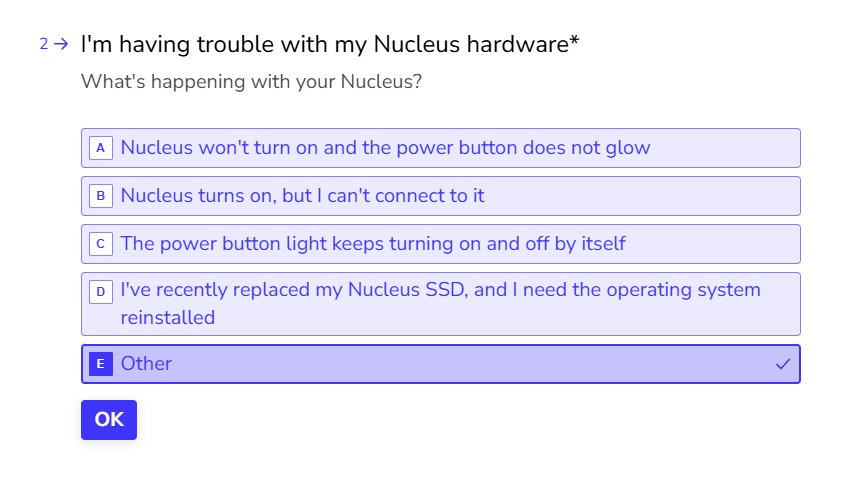Click the letter D key badge
Image resolution: width=857 pixels, height=492 pixels.
pyautogui.click(x=100, y=292)
